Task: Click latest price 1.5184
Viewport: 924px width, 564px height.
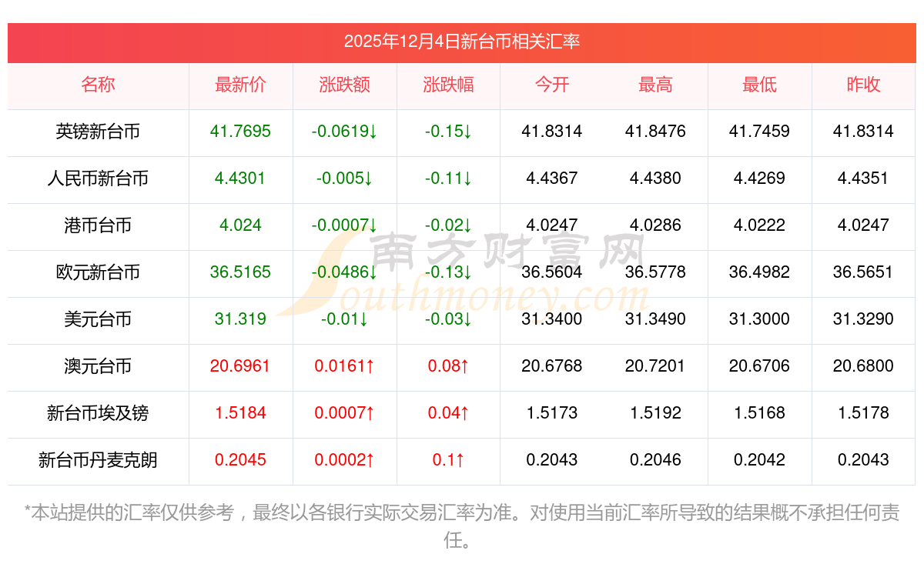Action: (240, 413)
